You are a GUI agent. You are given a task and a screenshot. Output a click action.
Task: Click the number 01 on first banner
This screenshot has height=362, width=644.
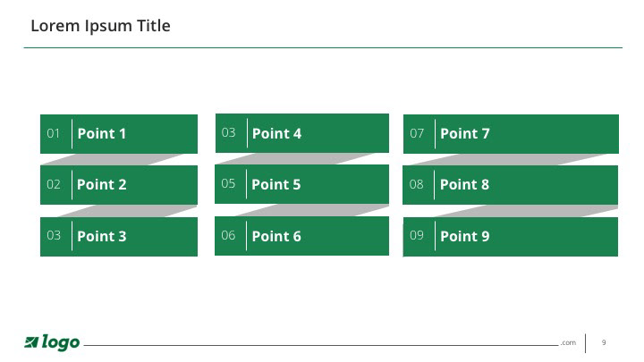point(54,133)
